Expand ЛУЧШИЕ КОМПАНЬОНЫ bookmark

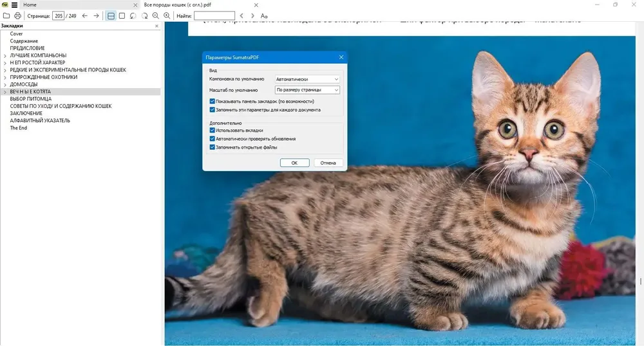(x=5, y=56)
